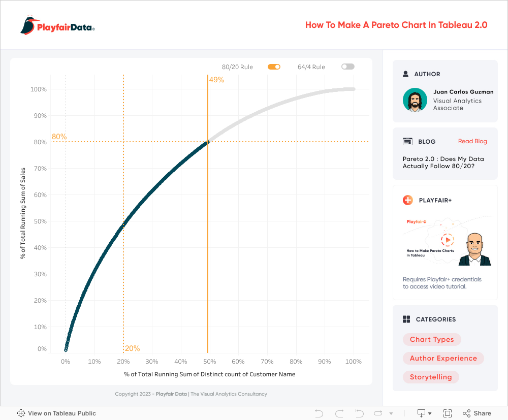The height and width of the screenshot is (420, 508).
Task: Select the Storytelling category tag
Action: click(x=431, y=377)
